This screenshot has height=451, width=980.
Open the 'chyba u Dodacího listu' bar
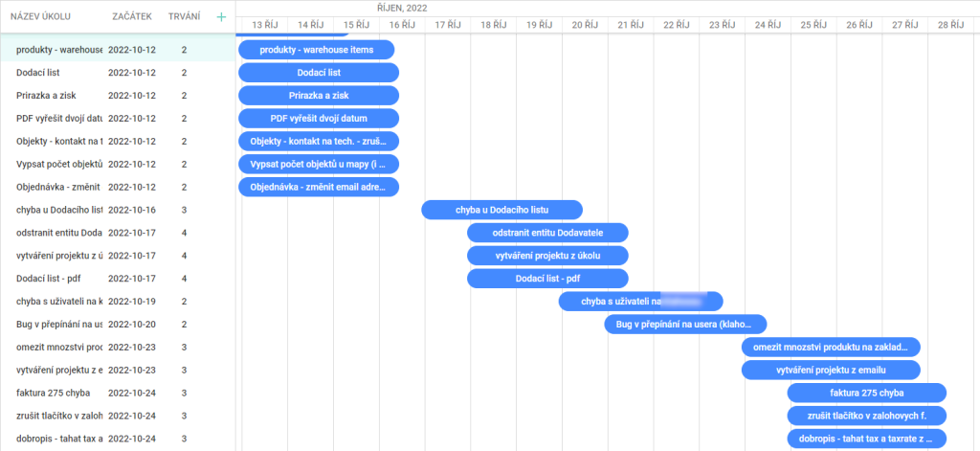tap(501, 210)
